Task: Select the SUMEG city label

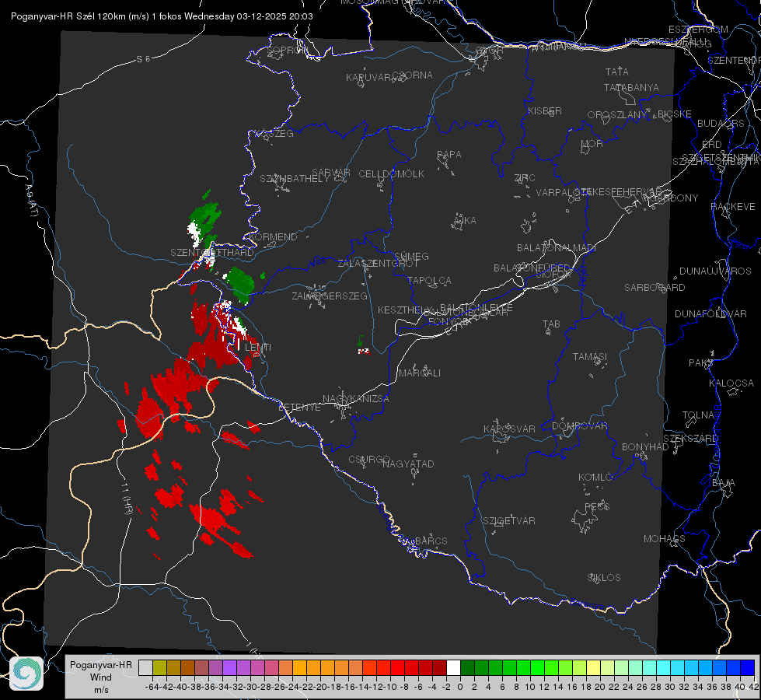Action: click(x=411, y=256)
